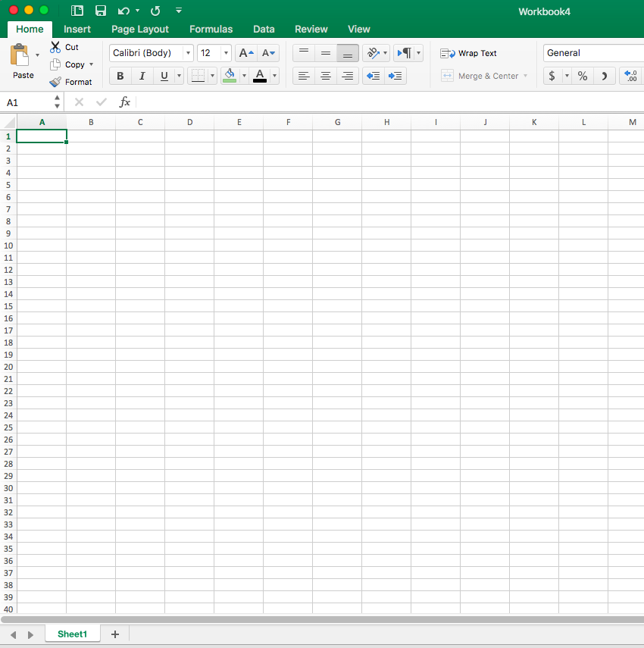
Task: Click the Paste clipboard icon
Action: coord(20,55)
